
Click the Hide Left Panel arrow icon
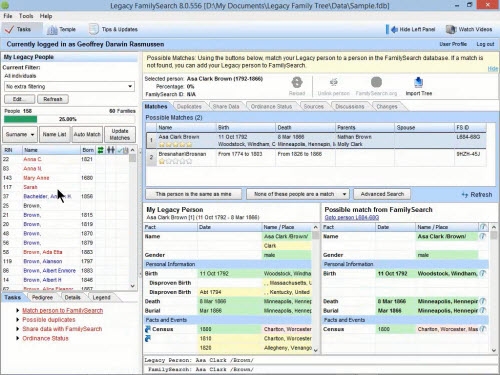coord(395,29)
